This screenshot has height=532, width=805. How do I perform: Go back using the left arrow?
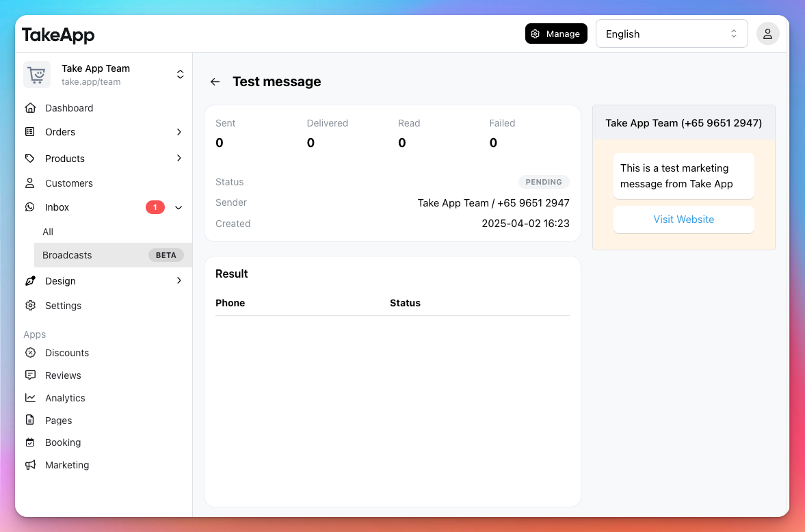pyautogui.click(x=215, y=81)
